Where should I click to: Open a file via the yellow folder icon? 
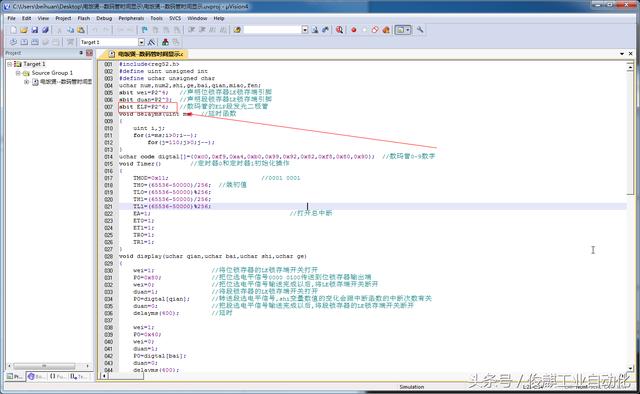24,30
